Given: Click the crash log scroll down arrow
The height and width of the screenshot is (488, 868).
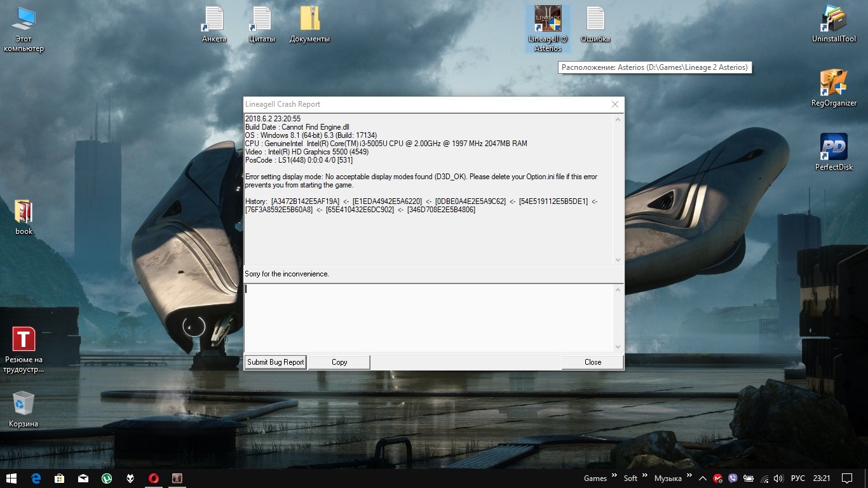Looking at the screenshot, I should coord(618,260).
